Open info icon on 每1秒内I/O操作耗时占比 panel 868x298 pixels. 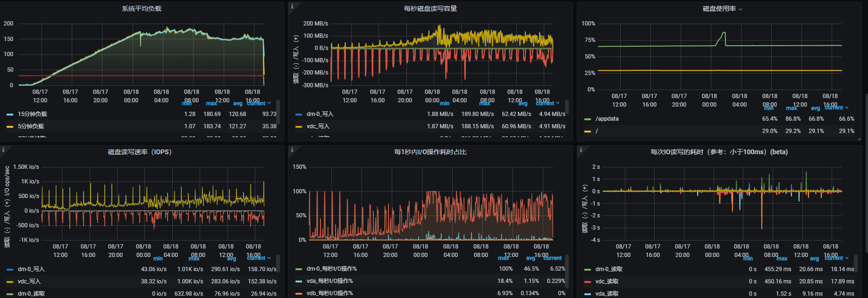tap(292, 150)
